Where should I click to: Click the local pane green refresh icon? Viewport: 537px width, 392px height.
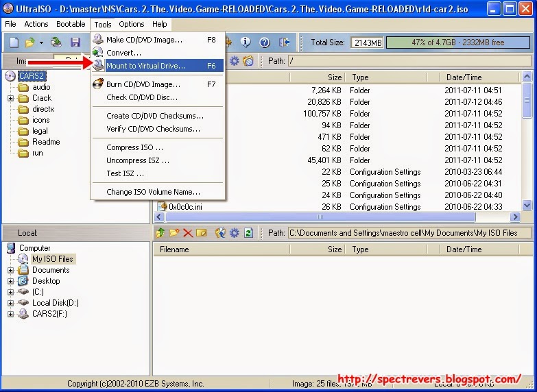pos(248,233)
